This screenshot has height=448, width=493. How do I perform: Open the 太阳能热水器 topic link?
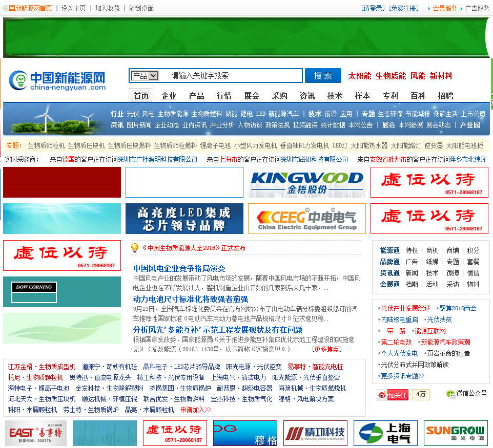pyautogui.click(x=369, y=145)
